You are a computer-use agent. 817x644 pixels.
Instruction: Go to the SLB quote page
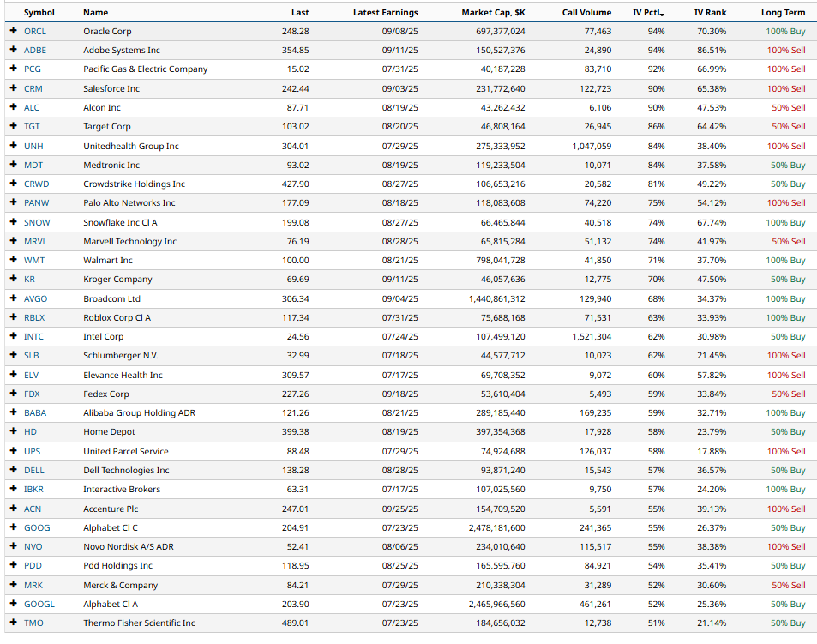click(x=31, y=355)
